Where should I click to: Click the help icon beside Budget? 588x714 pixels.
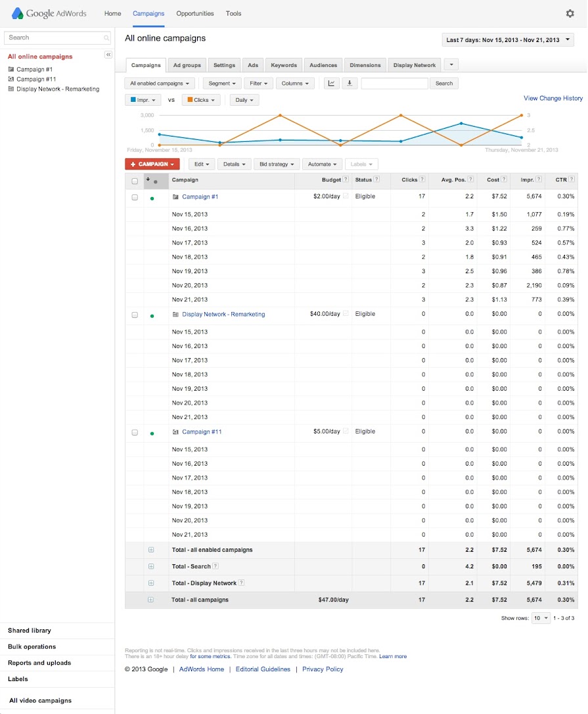tap(346, 180)
